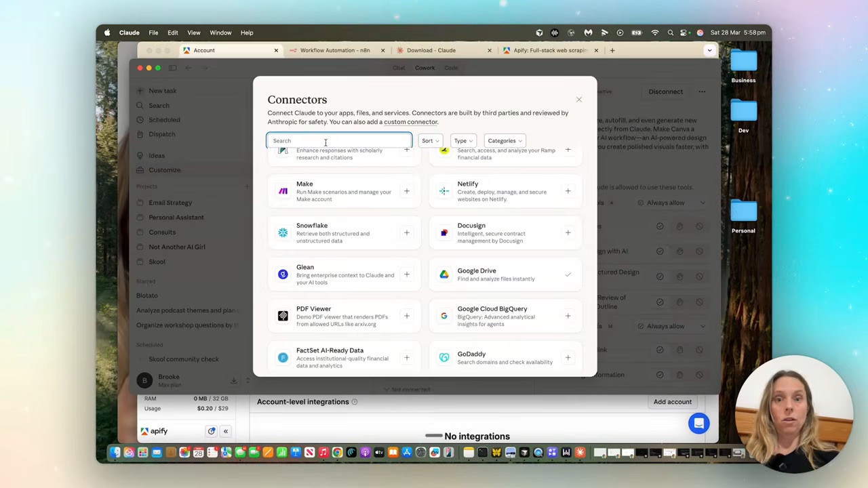Open the Sort dropdown

[430, 140]
